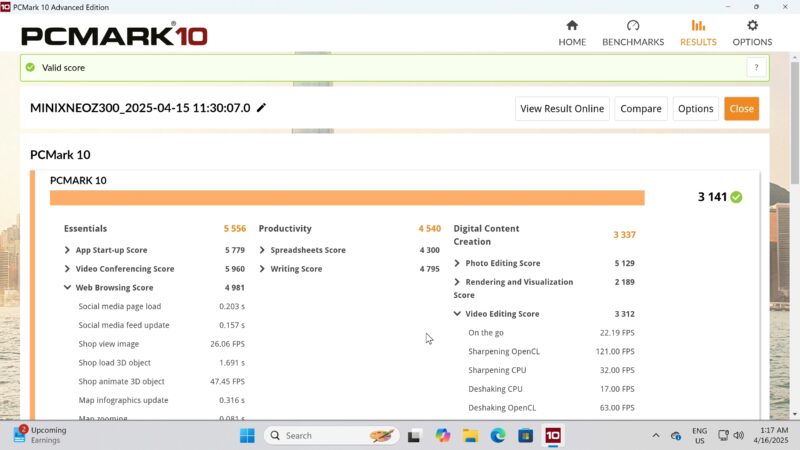Click the PCMark 10 title bar app icon

click(5, 7)
